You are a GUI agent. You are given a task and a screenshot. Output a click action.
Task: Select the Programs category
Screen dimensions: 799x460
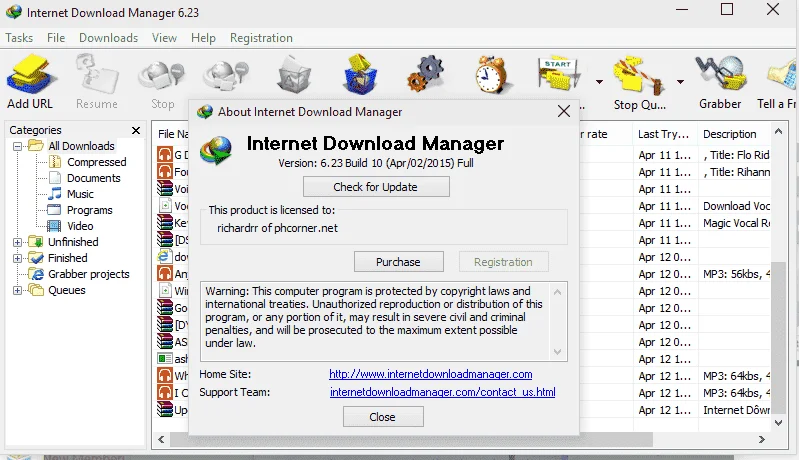tap(90, 210)
